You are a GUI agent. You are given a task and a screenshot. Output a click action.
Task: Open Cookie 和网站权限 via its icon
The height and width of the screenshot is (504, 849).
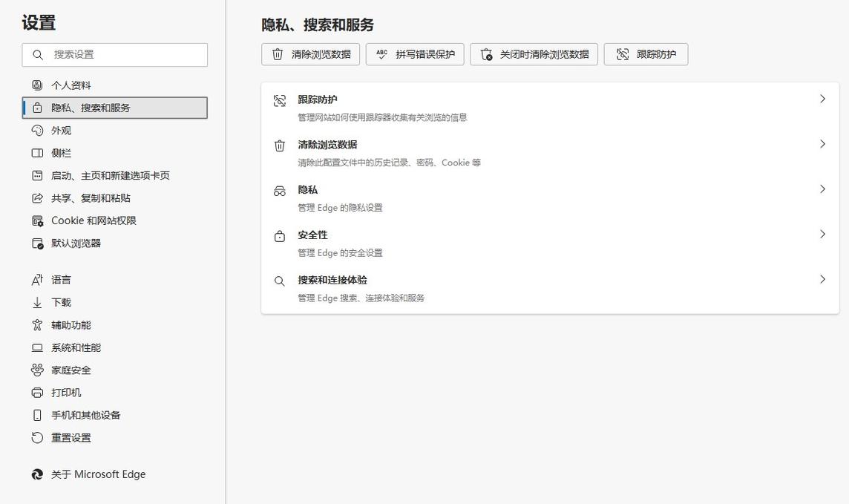[36, 220]
